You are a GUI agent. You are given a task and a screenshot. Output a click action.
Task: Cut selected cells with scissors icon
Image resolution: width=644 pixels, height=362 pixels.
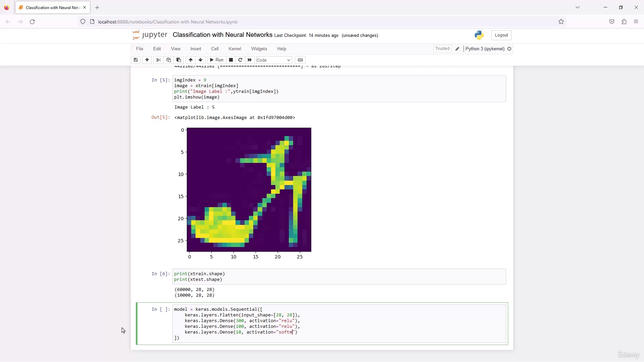(x=159, y=60)
